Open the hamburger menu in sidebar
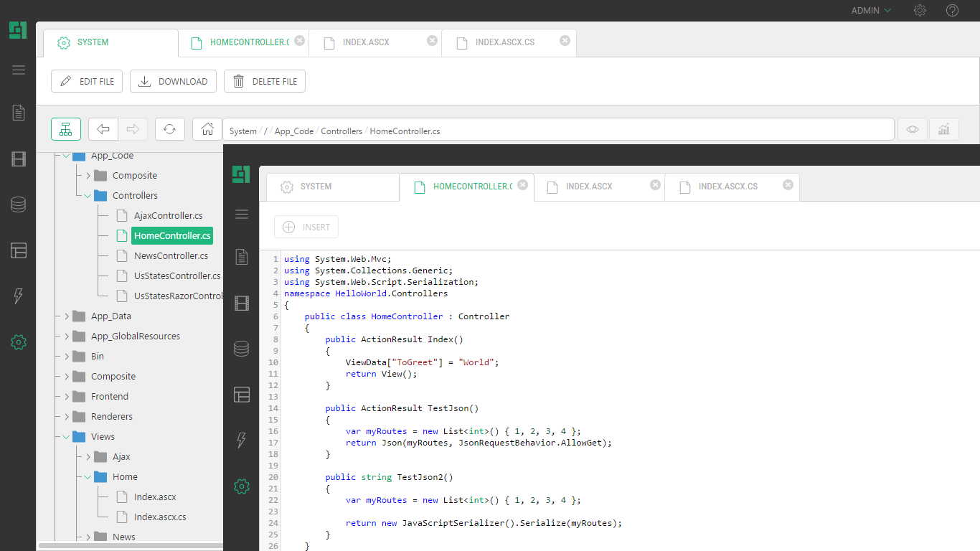 click(19, 70)
